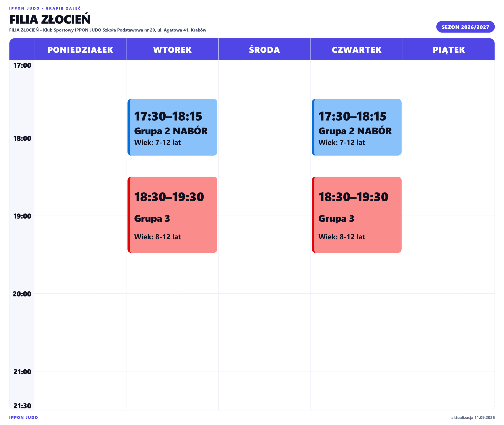Click the 21:30 time label
This screenshot has height=425, width=504.
[22, 406]
